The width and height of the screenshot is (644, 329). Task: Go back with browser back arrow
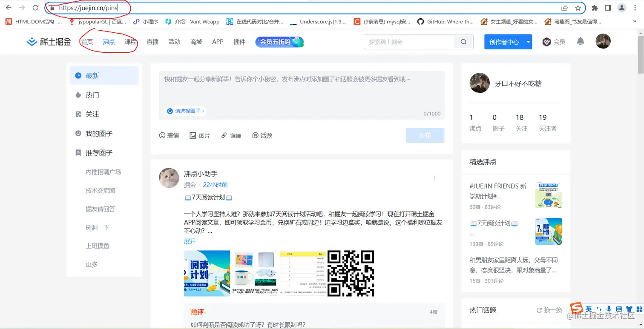(x=9, y=8)
